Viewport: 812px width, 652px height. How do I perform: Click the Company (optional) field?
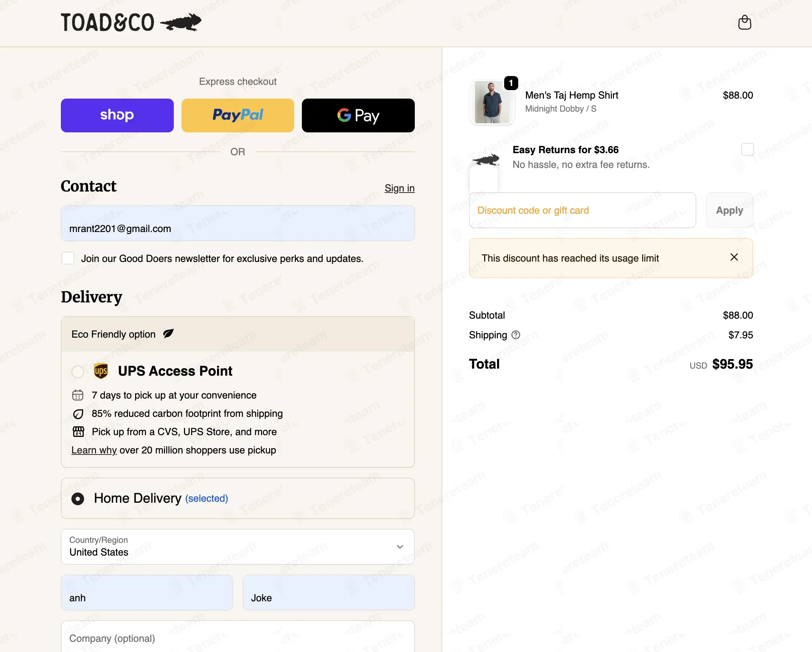(x=237, y=637)
